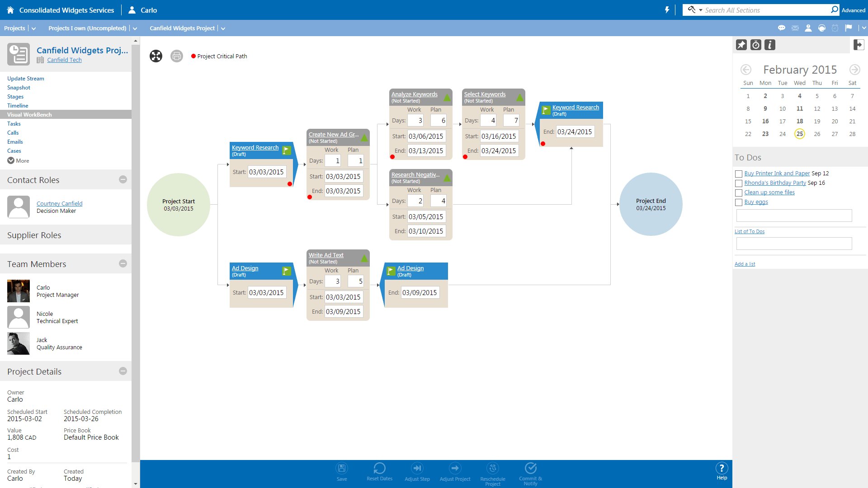This screenshot has height=488, width=868.
Task: Check Buy Printer Ink and Paper checkbox
Action: tap(739, 174)
